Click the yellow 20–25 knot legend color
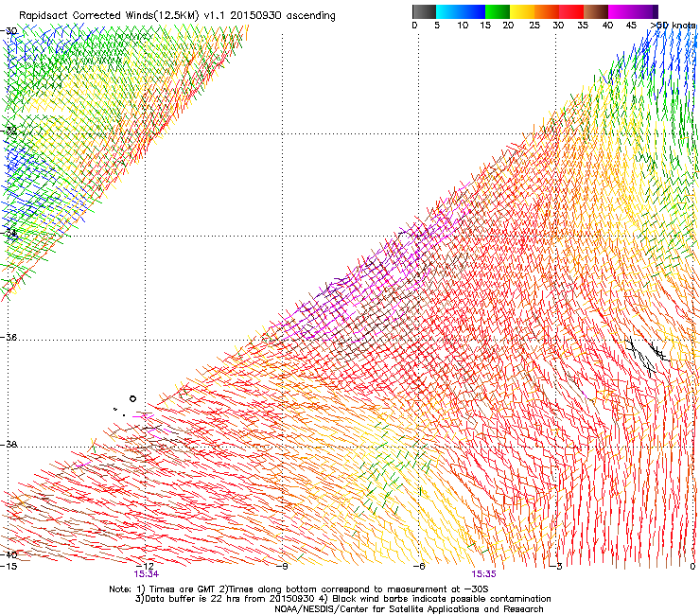Viewport: 700px width, 615px height. point(522,11)
